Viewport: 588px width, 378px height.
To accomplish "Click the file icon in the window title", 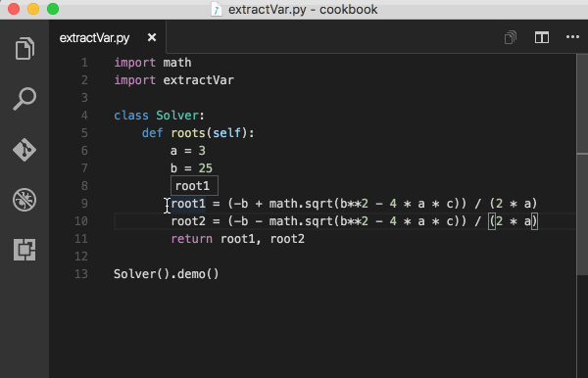I will coord(217,10).
